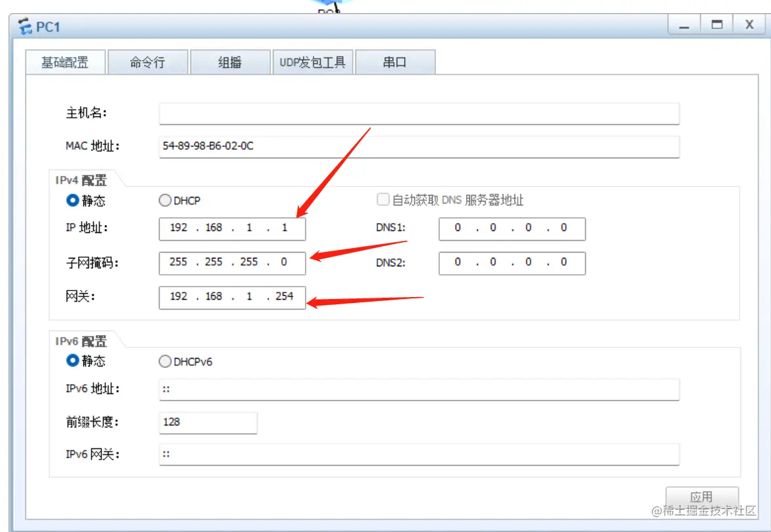
Task: Select the DHCP radio button under IPv4
Action: tap(165, 200)
